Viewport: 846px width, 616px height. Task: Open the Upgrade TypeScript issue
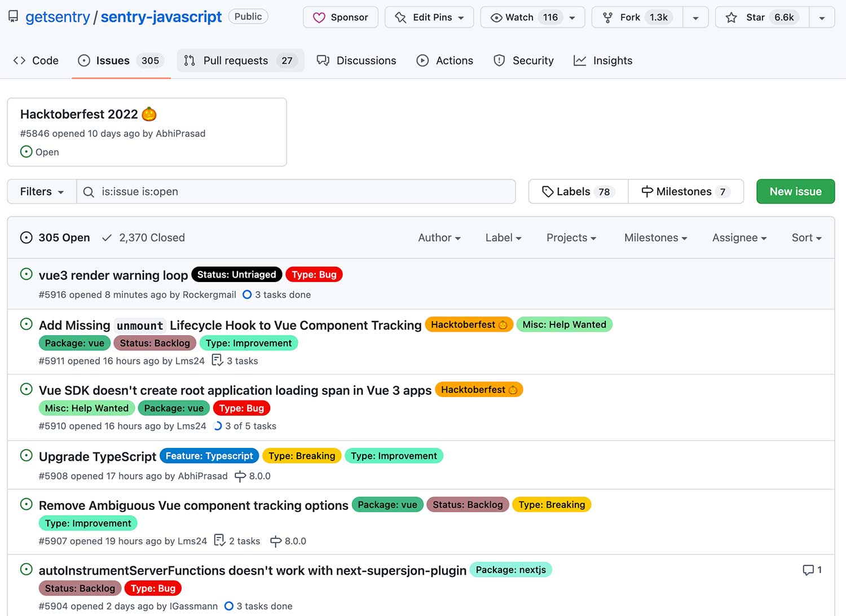pos(98,456)
